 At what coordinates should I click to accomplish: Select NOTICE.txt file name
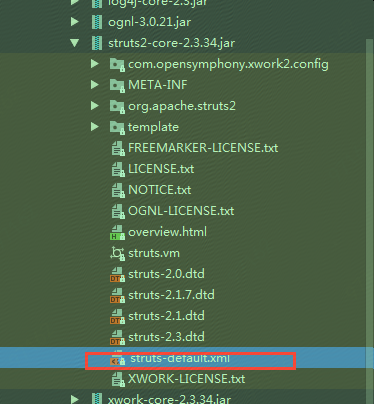point(160,190)
